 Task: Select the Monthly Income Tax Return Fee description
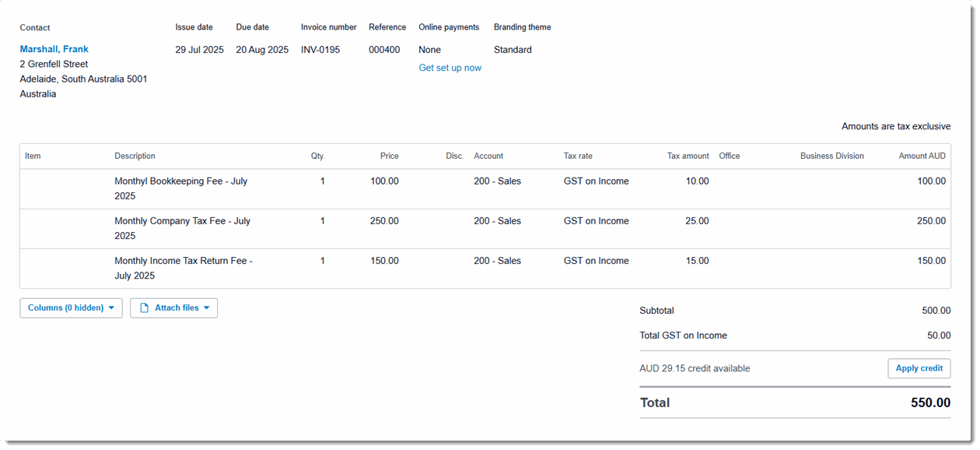click(x=184, y=268)
